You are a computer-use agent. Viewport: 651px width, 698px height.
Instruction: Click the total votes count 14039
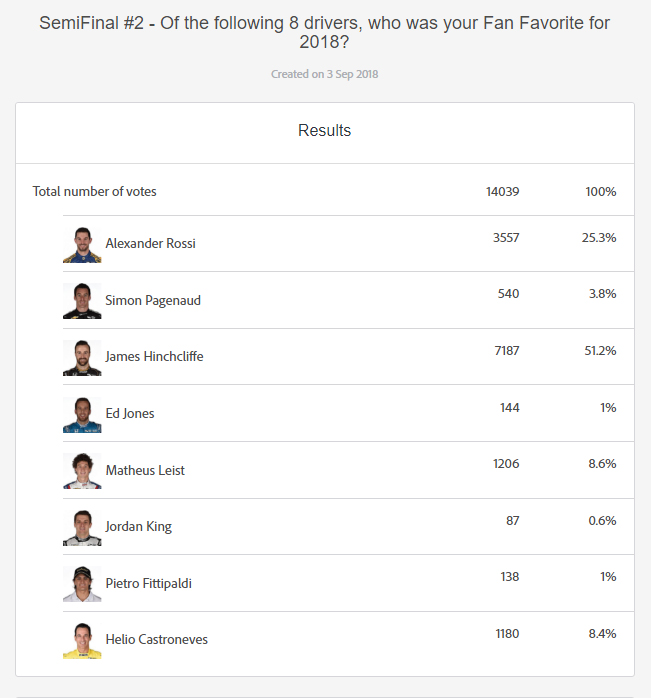[x=502, y=192]
